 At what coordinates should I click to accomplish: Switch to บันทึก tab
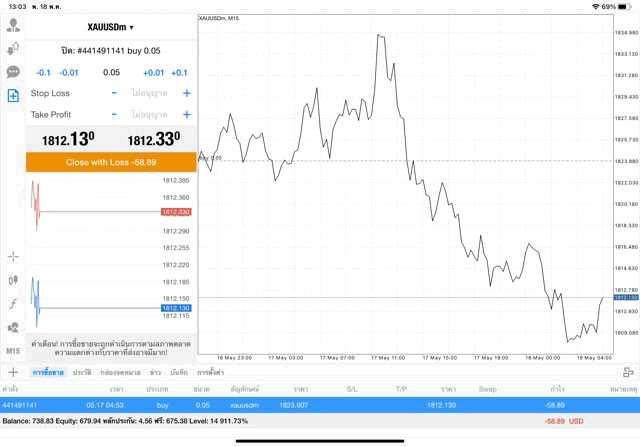pos(179,372)
